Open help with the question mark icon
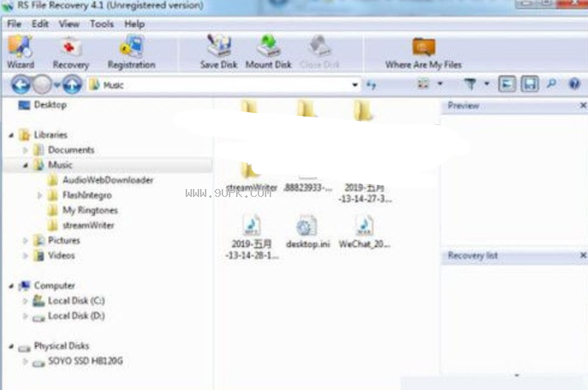 [x=574, y=83]
